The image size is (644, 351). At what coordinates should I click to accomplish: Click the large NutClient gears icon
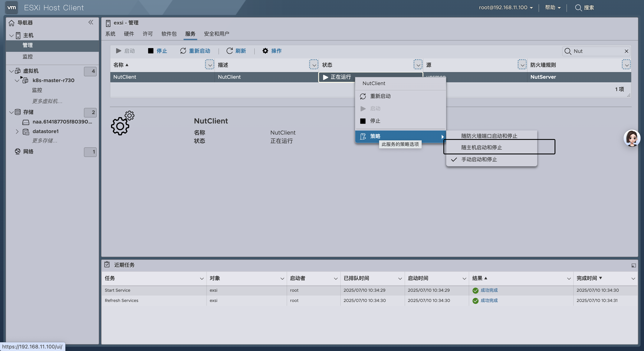click(122, 123)
